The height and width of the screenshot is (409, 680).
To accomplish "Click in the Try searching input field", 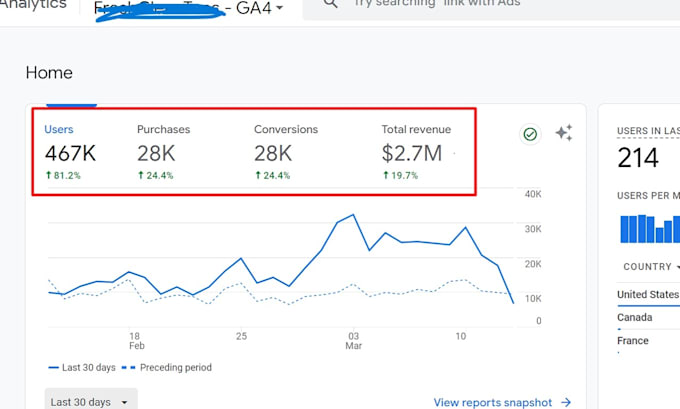I will [x=492, y=9].
